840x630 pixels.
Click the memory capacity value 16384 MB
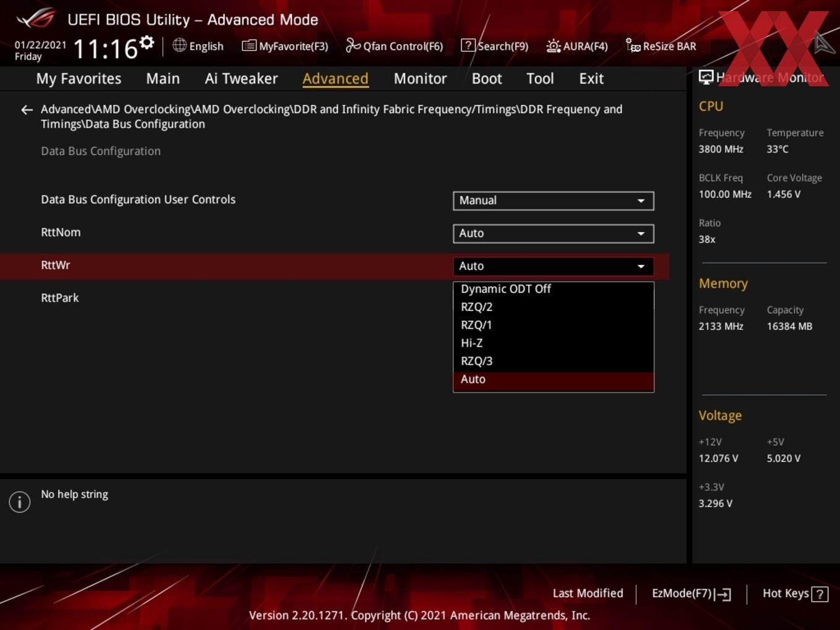coord(789,327)
